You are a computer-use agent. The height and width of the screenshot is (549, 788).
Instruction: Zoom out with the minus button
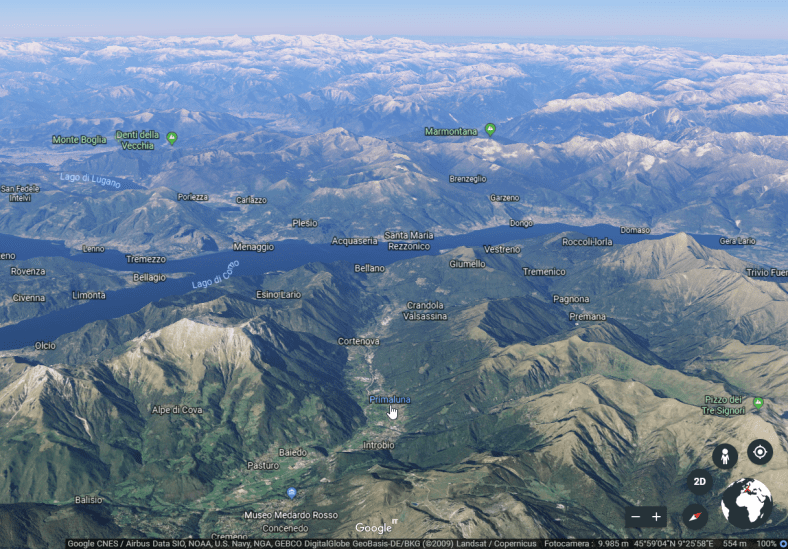point(635,517)
